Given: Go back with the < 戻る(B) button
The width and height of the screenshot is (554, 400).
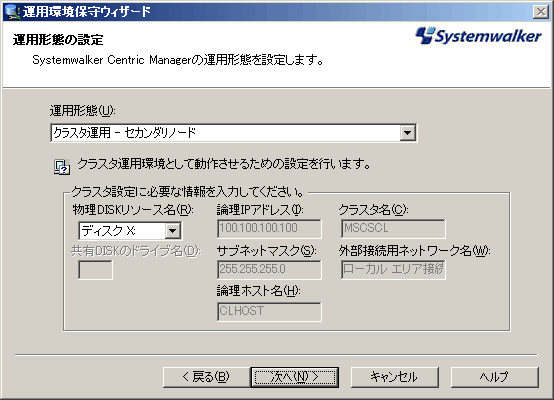Looking at the screenshot, I should (x=206, y=377).
